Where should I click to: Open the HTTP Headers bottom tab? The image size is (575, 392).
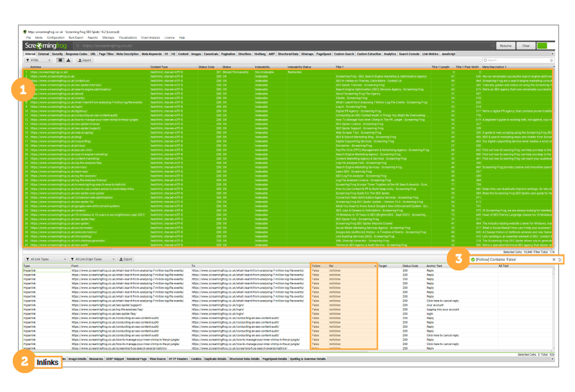[x=178, y=359]
